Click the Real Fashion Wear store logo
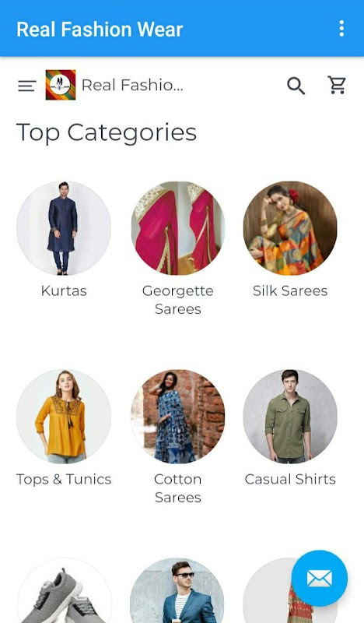Viewport: 364px width, 623px height. [61, 85]
